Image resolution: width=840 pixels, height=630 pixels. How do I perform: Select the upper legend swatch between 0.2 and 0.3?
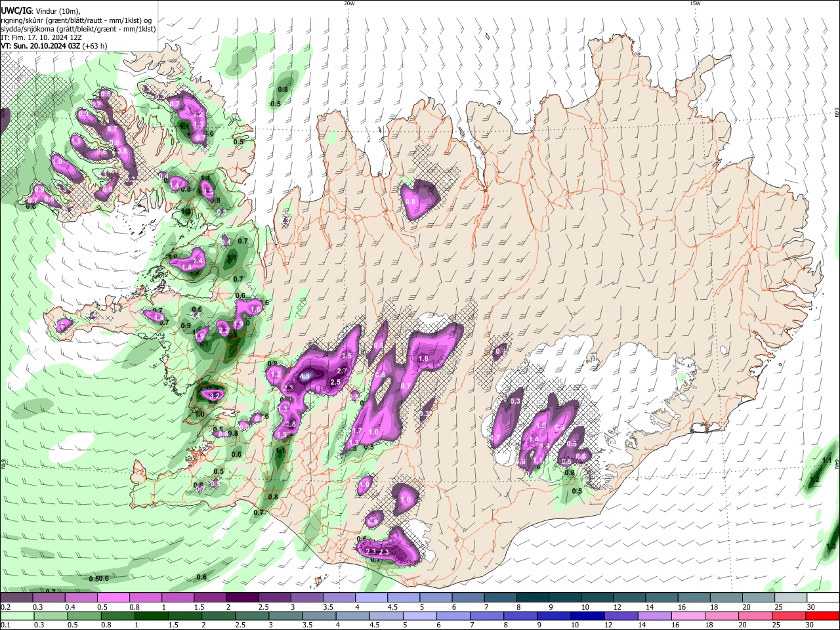coord(16,598)
